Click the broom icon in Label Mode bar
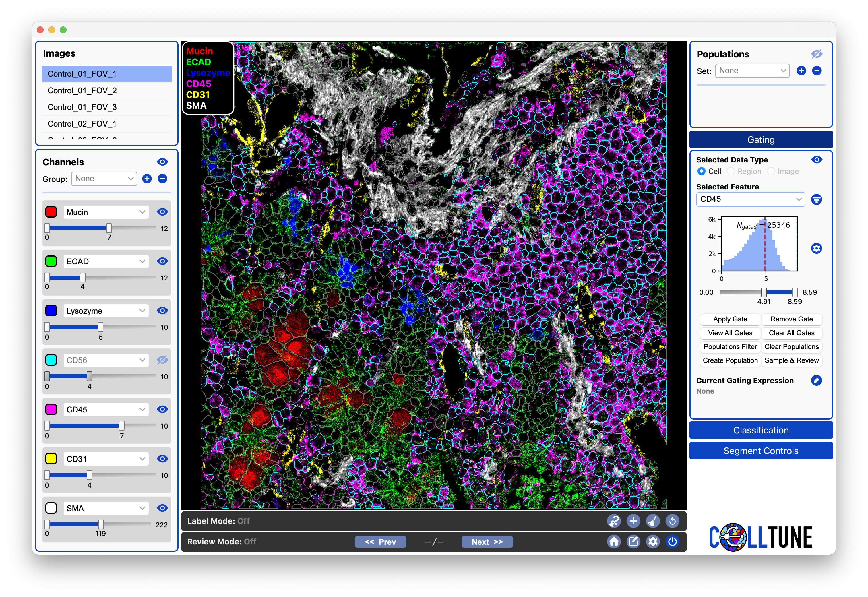868x597 pixels. (x=653, y=521)
